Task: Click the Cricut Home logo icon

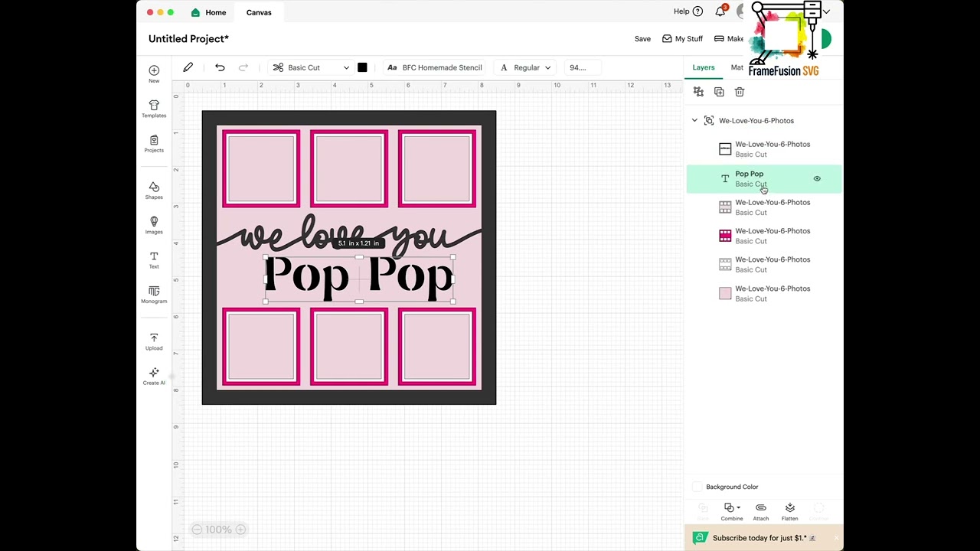Action: pos(196,12)
